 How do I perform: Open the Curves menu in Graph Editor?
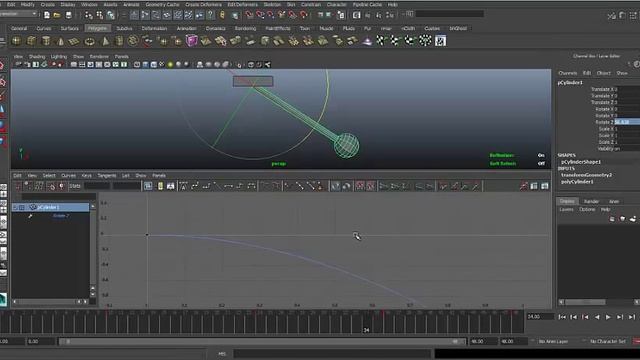68,176
